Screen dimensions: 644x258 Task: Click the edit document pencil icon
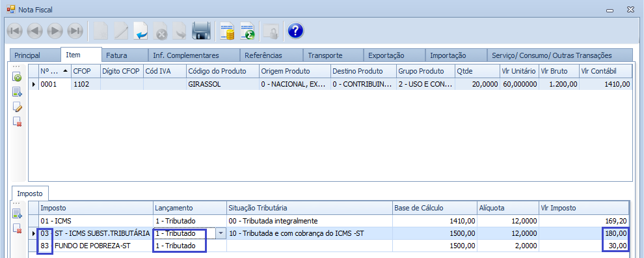point(121,31)
